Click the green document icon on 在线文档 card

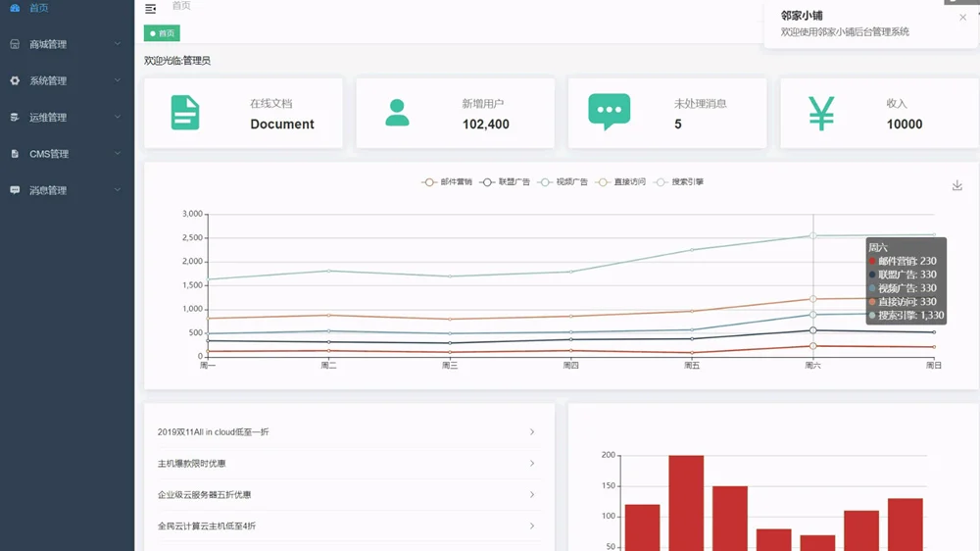pyautogui.click(x=185, y=113)
